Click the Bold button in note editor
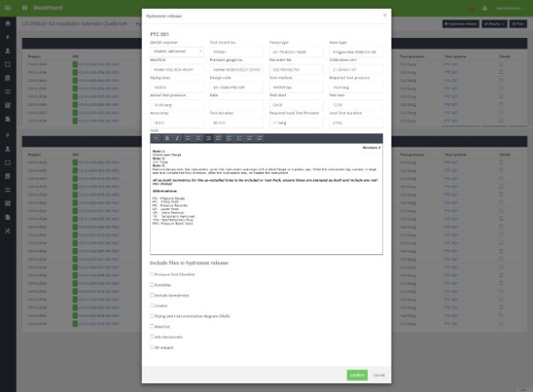This screenshot has width=533, height=392. pos(167,138)
